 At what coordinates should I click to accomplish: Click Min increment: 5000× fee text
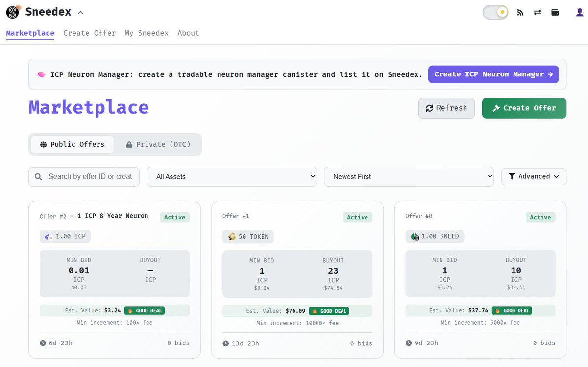480,323
